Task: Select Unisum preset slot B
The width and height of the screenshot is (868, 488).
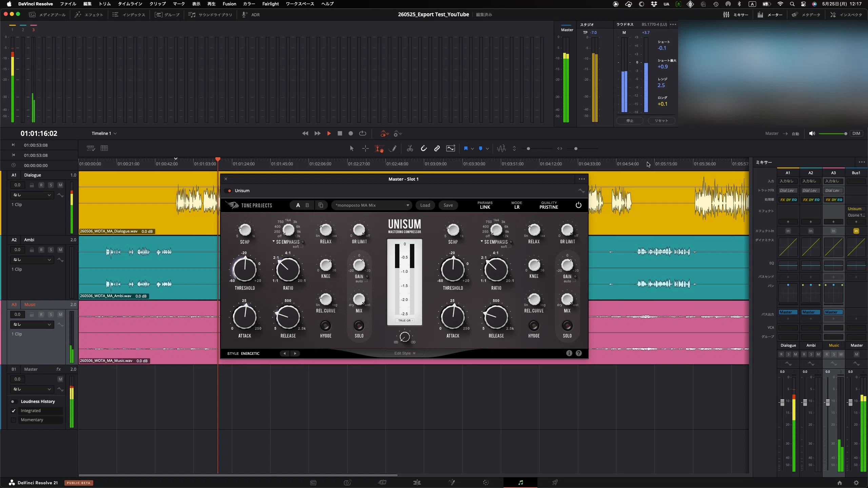Action: pyautogui.click(x=307, y=205)
